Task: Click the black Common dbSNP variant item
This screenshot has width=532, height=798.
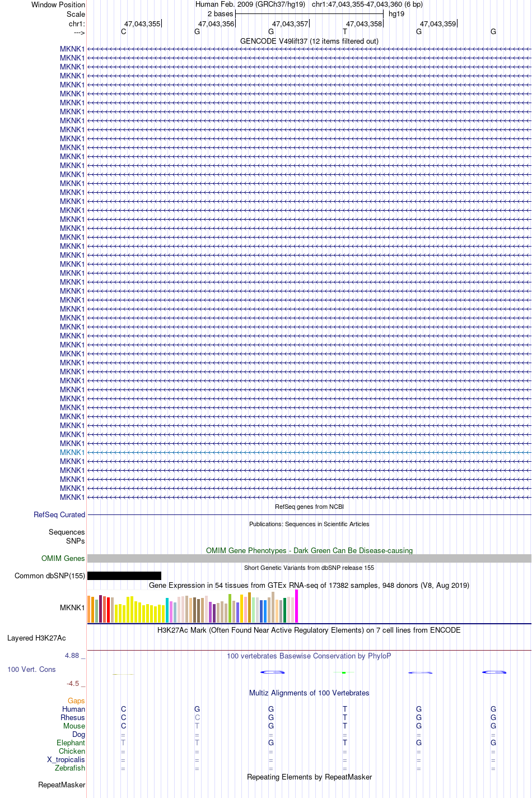Action: (x=124, y=576)
